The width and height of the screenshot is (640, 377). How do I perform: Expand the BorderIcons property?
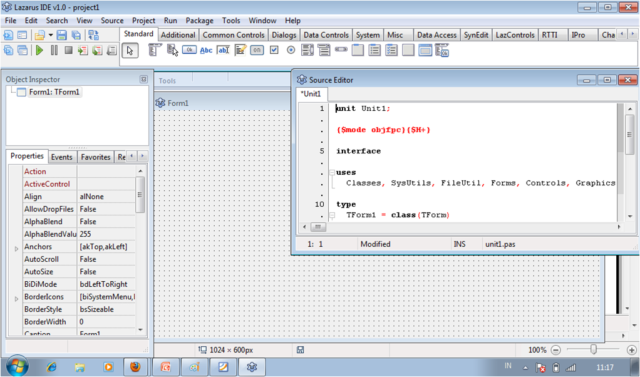[16, 299]
